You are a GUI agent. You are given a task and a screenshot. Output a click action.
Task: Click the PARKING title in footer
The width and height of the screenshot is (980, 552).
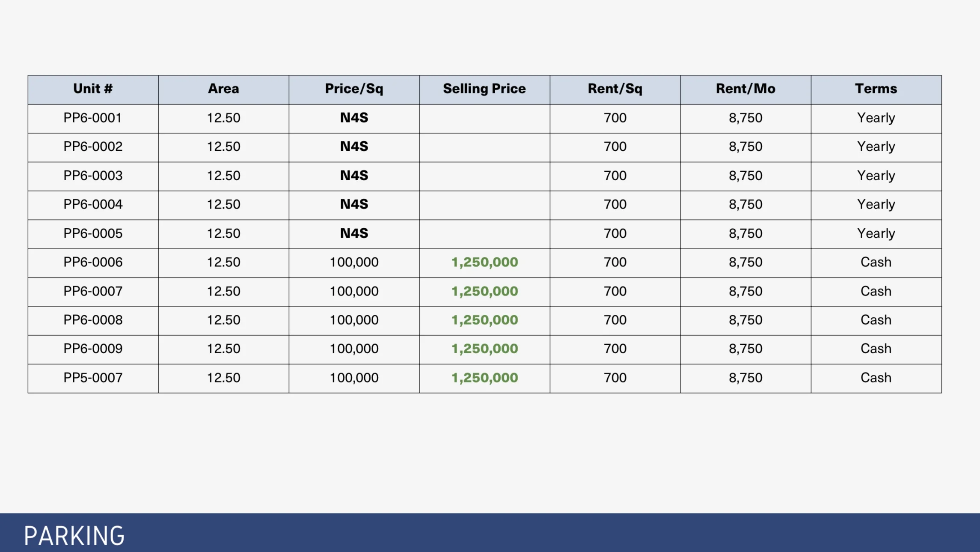tap(74, 535)
